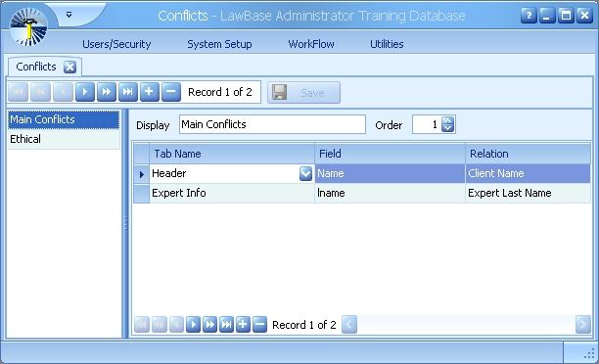The image size is (599, 364).
Task: Select row indicator for Expert Info row
Action: coord(141,193)
